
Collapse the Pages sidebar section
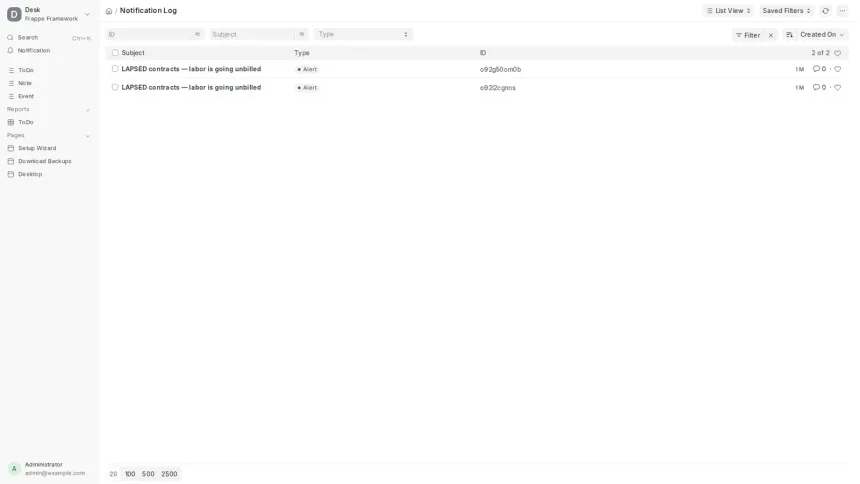(88, 136)
